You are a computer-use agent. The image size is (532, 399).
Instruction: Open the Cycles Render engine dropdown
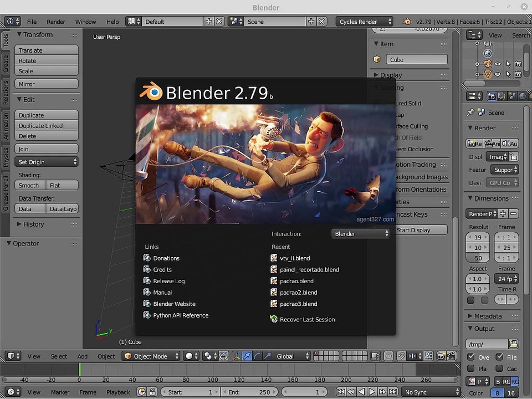click(x=365, y=22)
